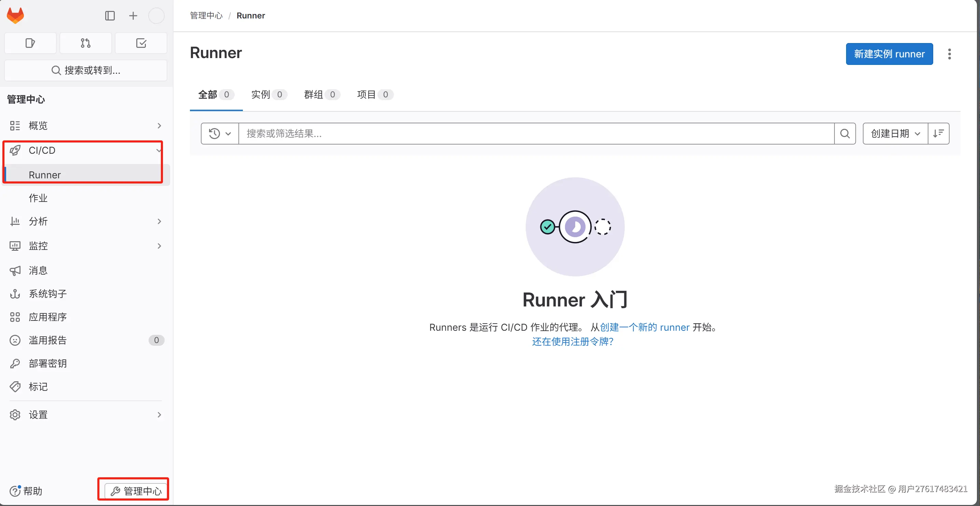Toggle the sort direction icon
The width and height of the screenshot is (980, 506).
click(x=938, y=134)
